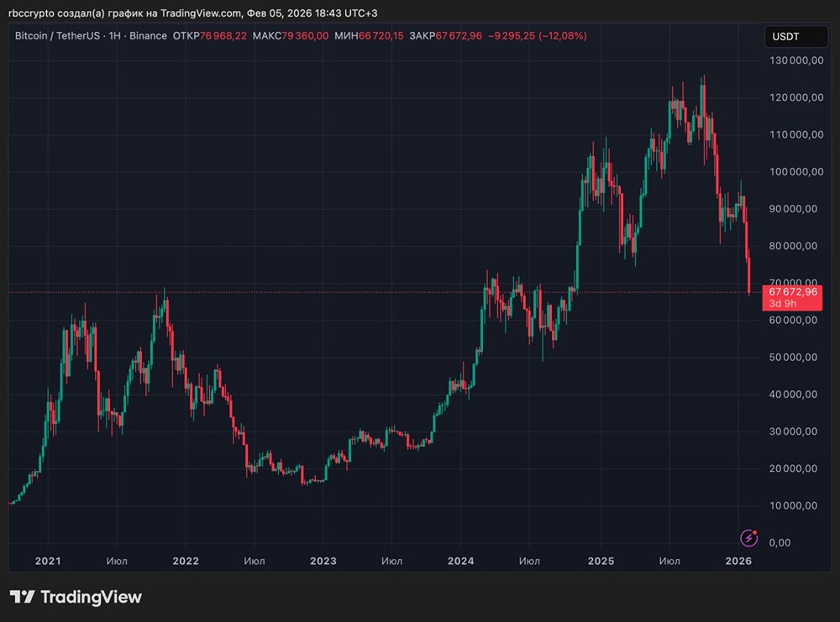This screenshot has height=622, width=840.
Task: Click the rbccrypto username in the header
Action: click(x=32, y=13)
